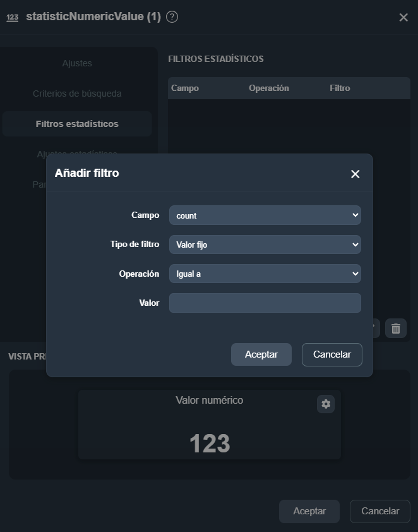Close the statisticNumericValue settings window
This screenshot has width=418, height=532.
point(403,17)
